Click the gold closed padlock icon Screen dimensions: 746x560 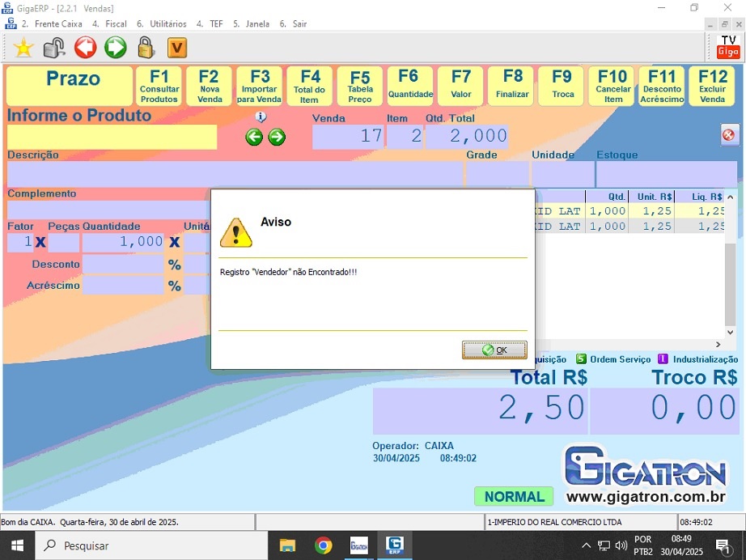146,48
